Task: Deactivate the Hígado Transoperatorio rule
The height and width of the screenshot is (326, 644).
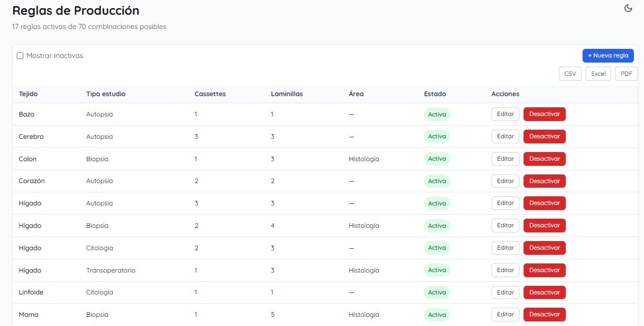Action: pos(544,270)
